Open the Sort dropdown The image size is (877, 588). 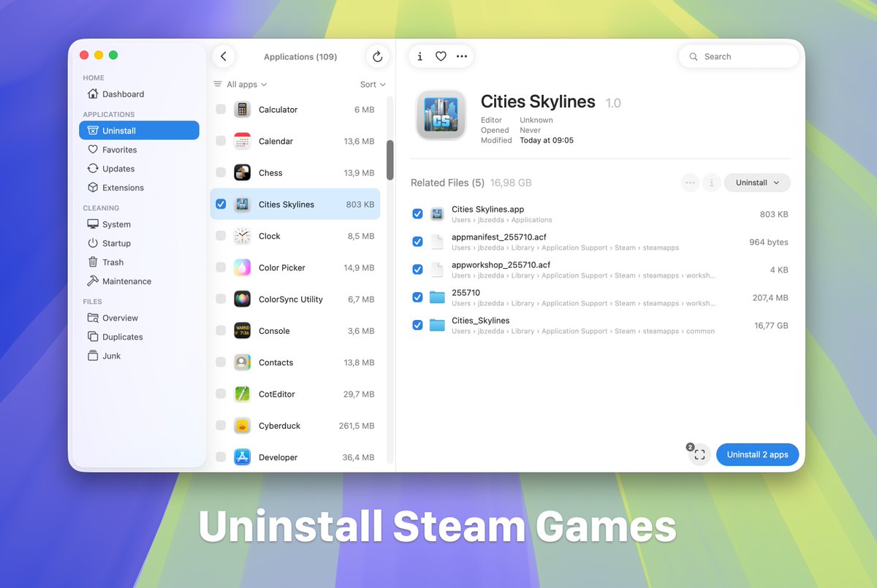click(x=373, y=85)
